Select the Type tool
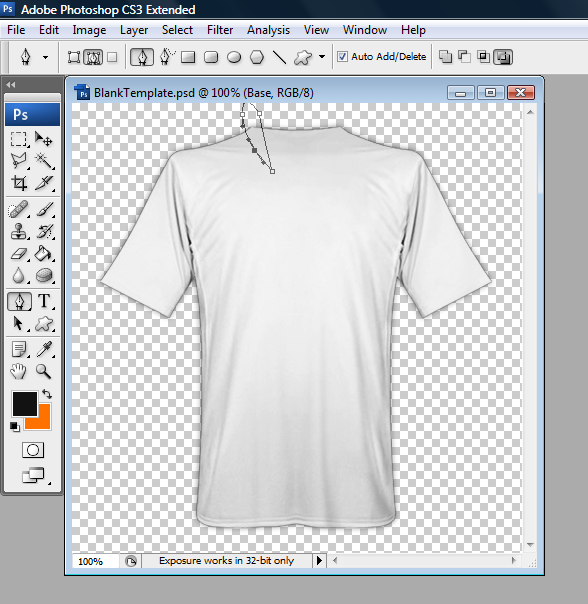Viewport: 588px width, 604px height. pos(44,301)
